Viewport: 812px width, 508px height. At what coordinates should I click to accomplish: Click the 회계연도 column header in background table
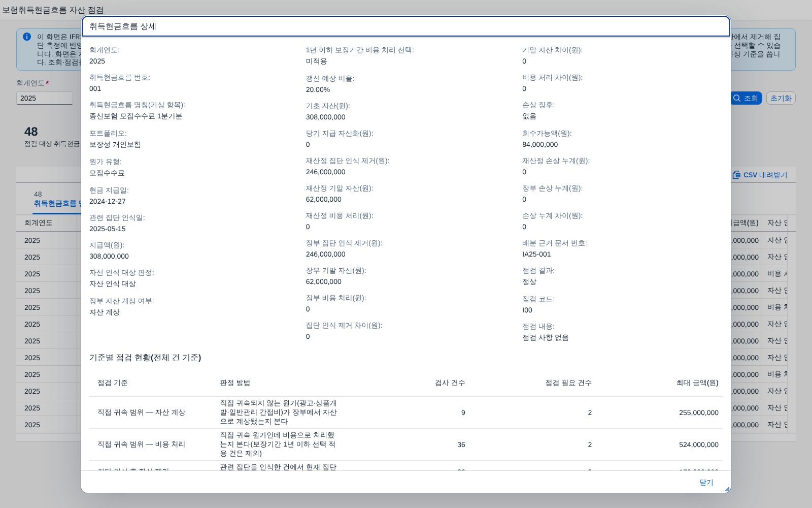39,223
